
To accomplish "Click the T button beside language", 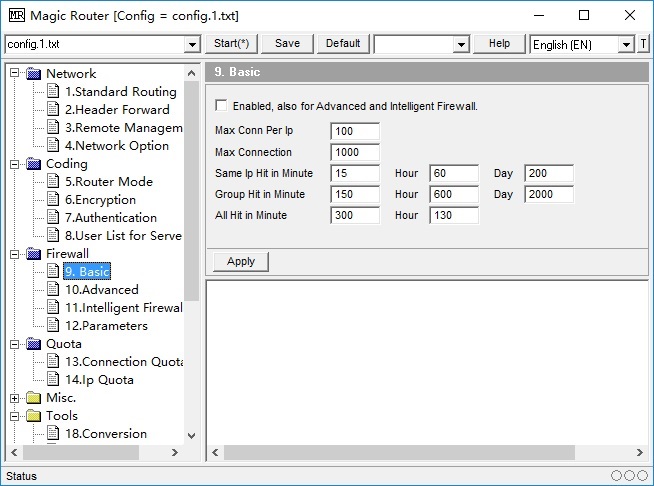I will (643, 44).
